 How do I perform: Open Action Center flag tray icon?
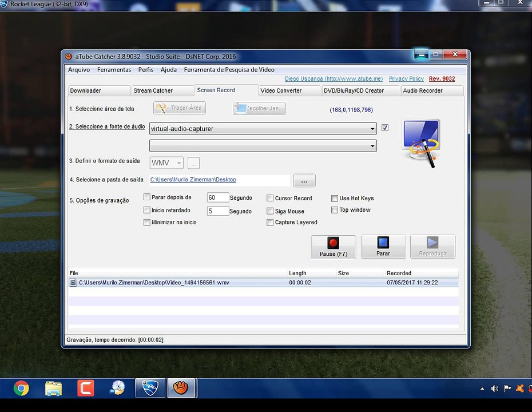pos(507,388)
